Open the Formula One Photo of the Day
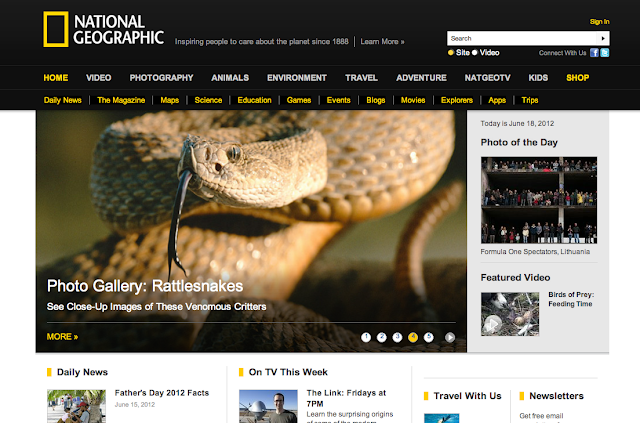The width and height of the screenshot is (640, 423). [540, 200]
